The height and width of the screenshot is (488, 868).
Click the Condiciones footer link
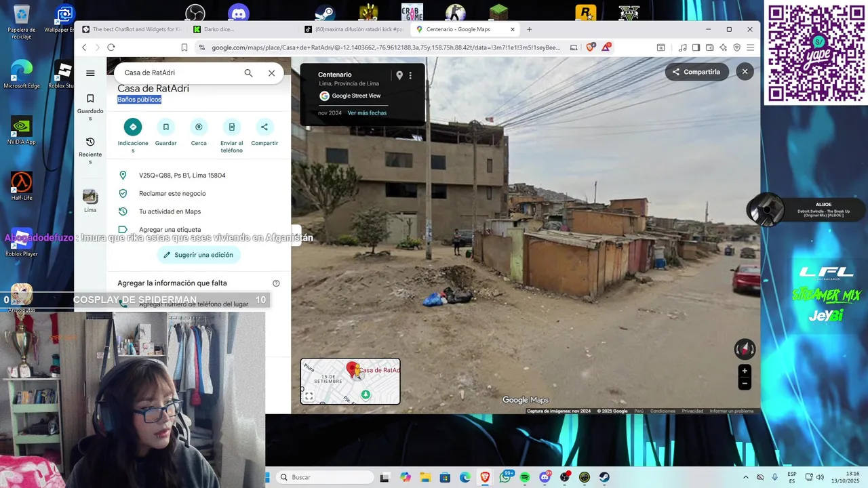coord(663,411)
